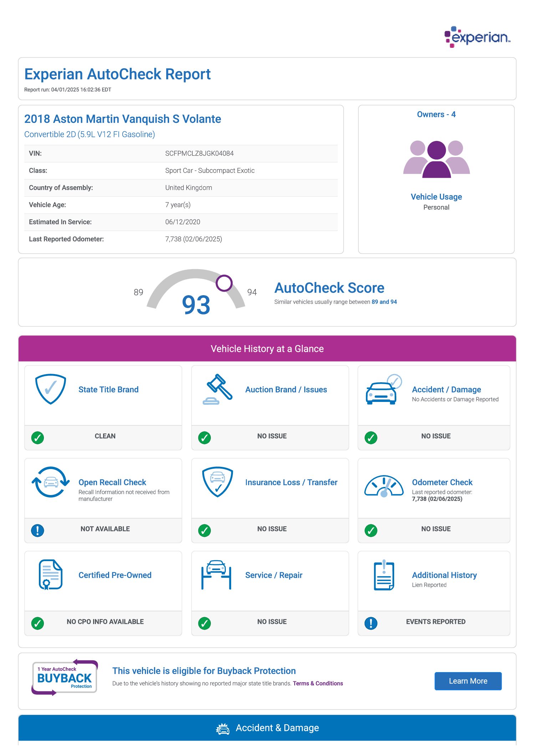Click the Odometer Check gauge icon

[x=384, y=486]
